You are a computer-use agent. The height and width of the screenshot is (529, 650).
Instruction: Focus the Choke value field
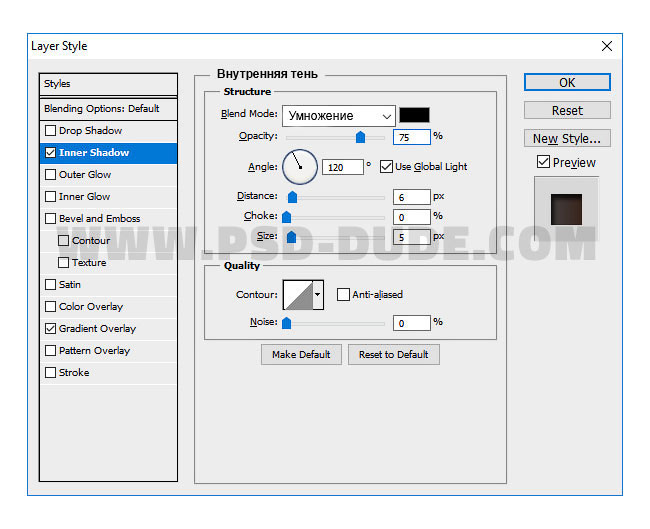pos(412,217)
